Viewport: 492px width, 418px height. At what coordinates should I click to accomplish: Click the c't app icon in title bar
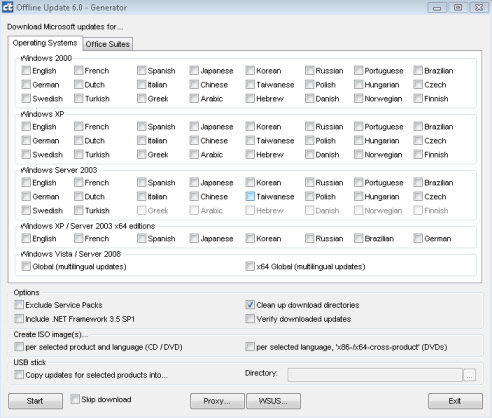coord(7,7)
